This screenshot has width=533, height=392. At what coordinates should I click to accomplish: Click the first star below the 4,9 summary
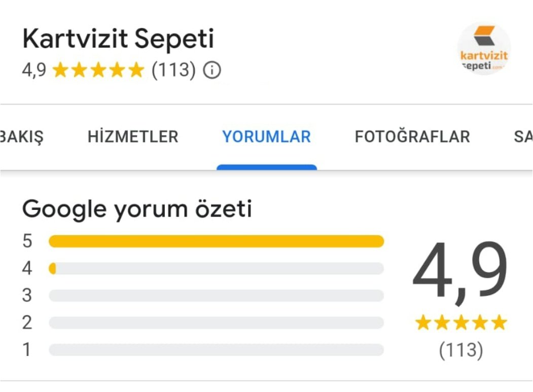422,321
